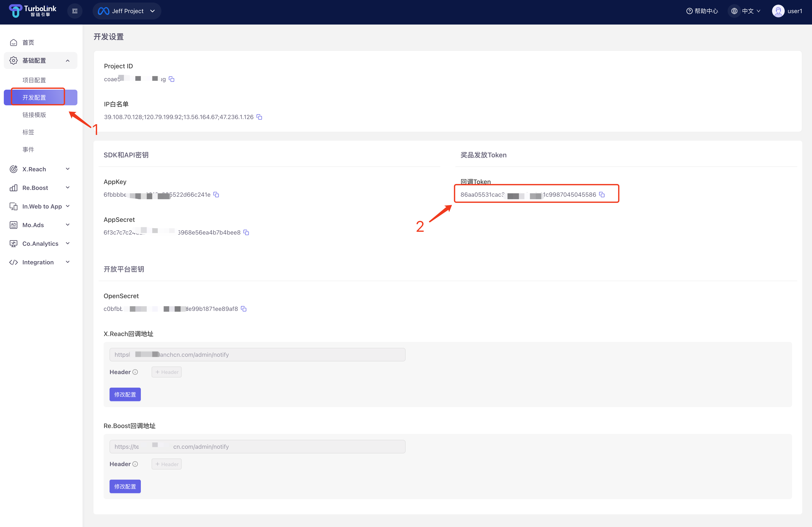Click the X.Reach Header info icon
This screenshot has height=527, width=812.
coord(135,372)
